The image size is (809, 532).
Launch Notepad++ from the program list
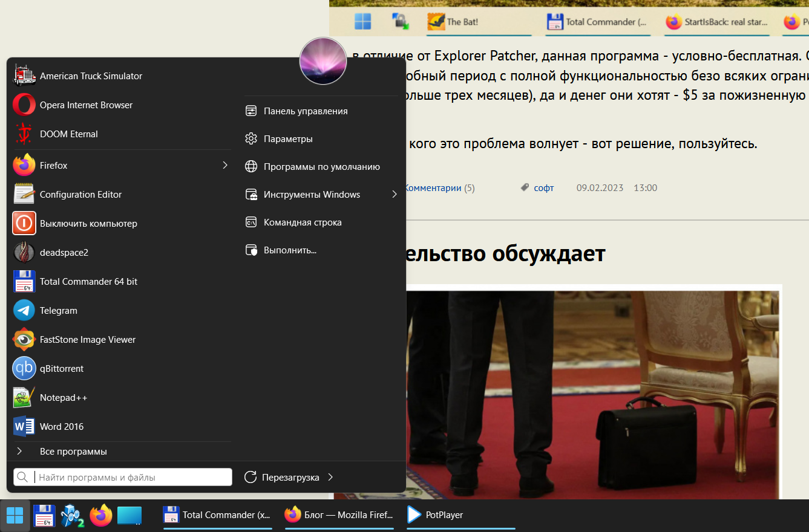tap(63, 398)
